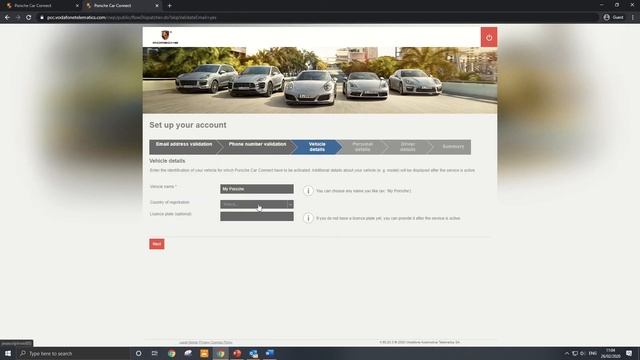Close the active Porsche Car Connect tab
The width and height of the screenshot is (640, 360).
(x=157, y=6)
